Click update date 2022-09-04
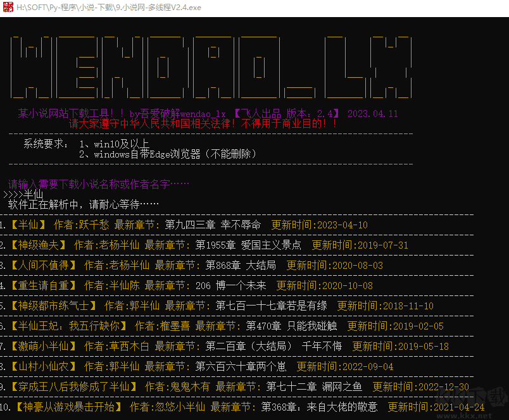 pos(368,366)
